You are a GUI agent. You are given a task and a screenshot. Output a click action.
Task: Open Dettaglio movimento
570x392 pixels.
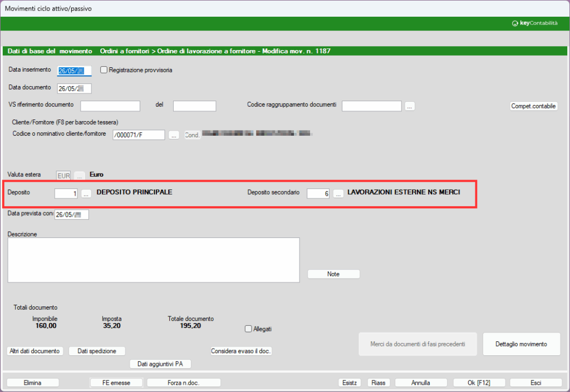coord(521,344)
